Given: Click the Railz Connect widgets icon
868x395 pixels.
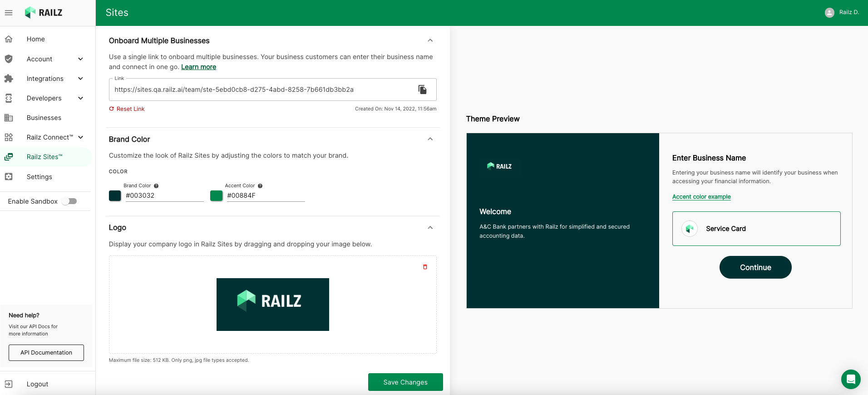Looking at the screenshot, I should point(9,137).
